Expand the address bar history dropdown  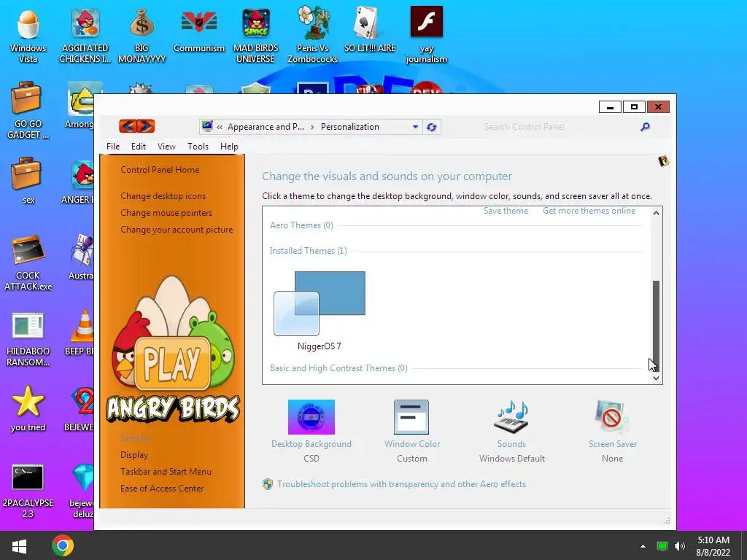tap(415, 127)
